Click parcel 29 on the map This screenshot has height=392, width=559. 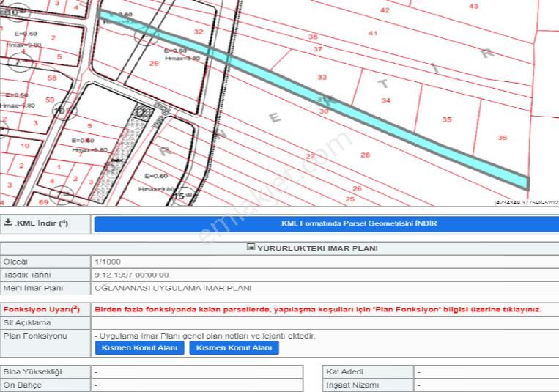pyautogui.click(x=154, y=64)
